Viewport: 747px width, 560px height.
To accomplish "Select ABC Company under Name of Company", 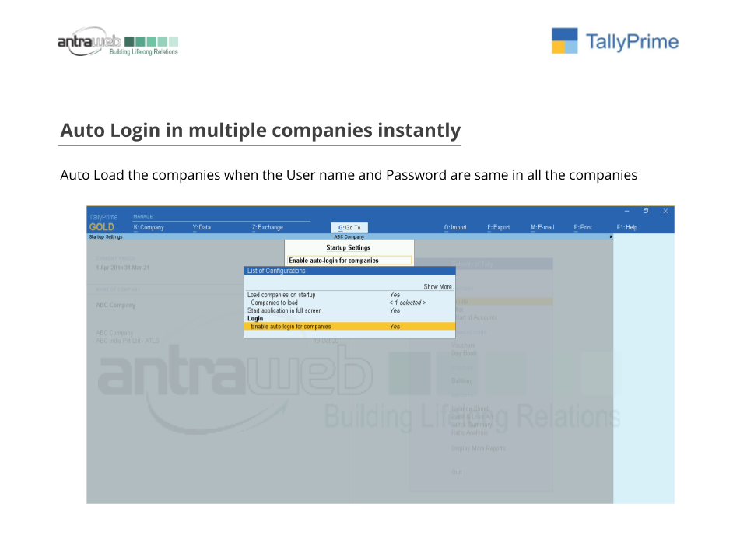I will [116, 305].
